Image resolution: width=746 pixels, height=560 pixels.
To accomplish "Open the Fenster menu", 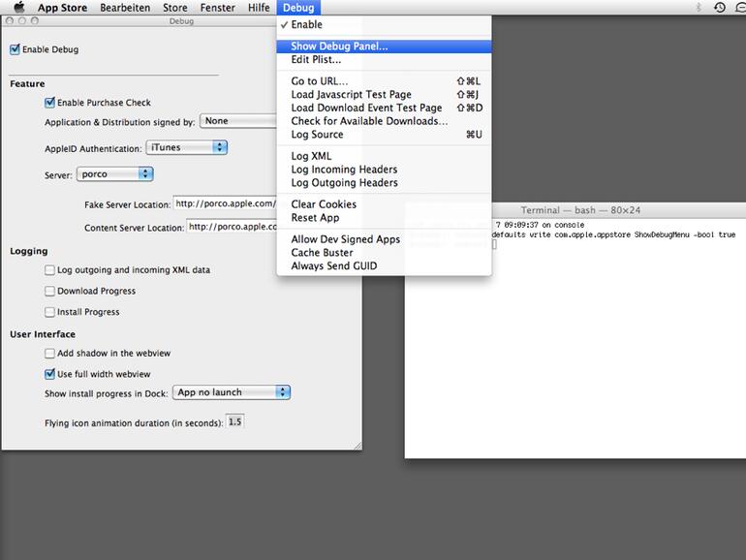I will tap(217, 8).
